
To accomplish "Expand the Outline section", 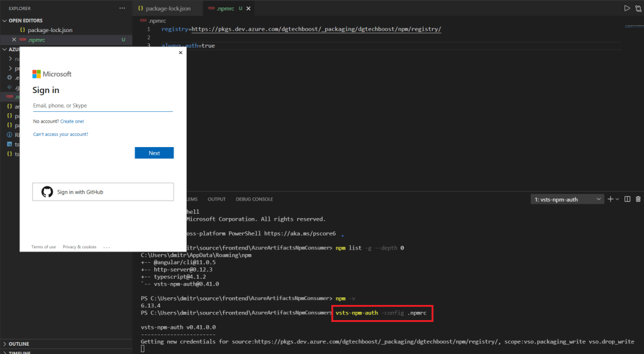I will click(x=5, y=344).
